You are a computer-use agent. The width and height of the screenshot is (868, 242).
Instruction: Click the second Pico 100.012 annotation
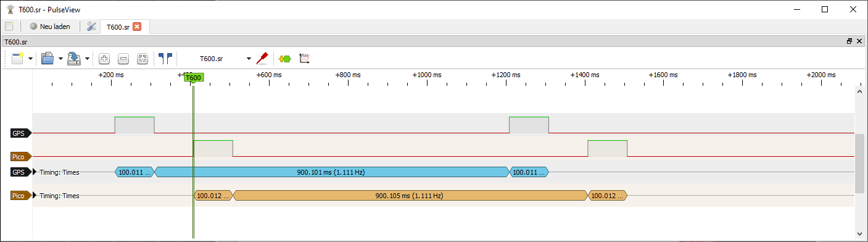pos(608,196)
